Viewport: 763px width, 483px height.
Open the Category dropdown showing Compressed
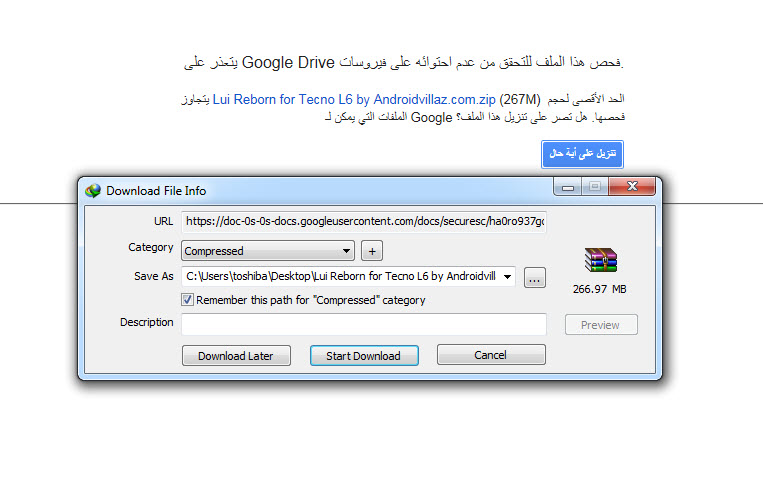pos(268,251)
